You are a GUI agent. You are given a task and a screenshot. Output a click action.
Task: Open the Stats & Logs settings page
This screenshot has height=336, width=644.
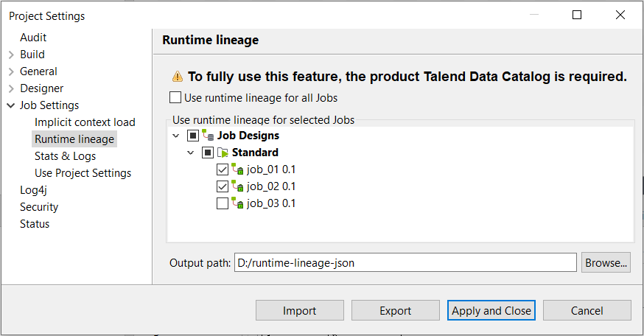click(65, 156)
